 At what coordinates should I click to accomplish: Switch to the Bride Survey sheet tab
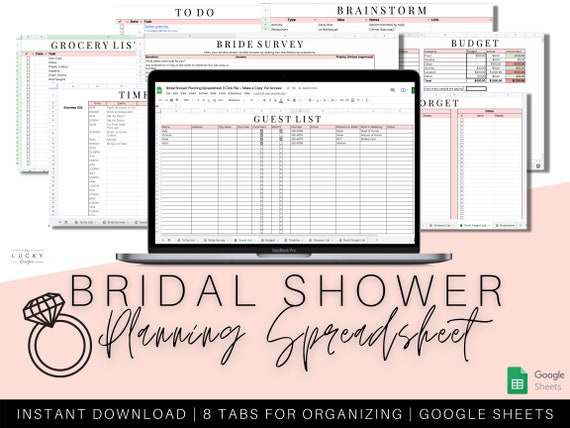[216, 240]
